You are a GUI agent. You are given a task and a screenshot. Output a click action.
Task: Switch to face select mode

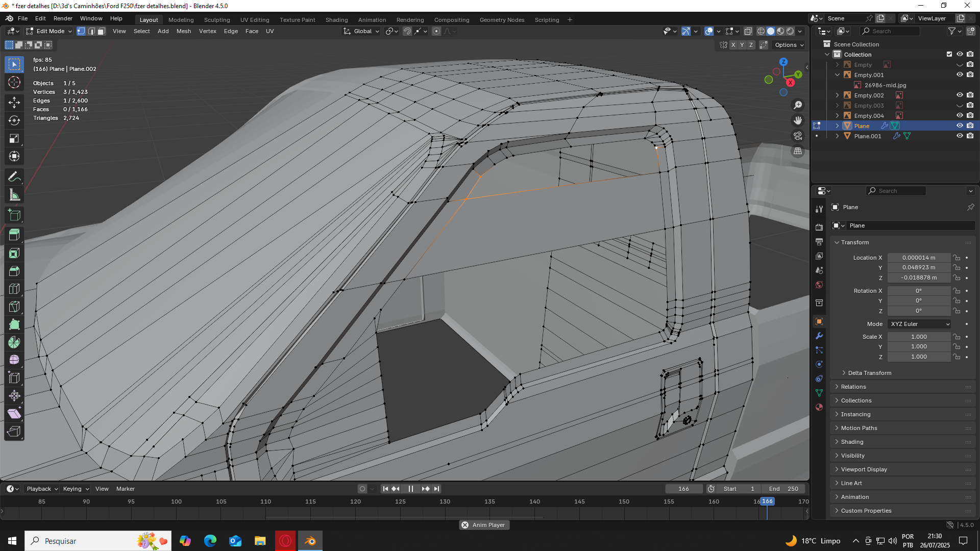(x=102, y=31)
